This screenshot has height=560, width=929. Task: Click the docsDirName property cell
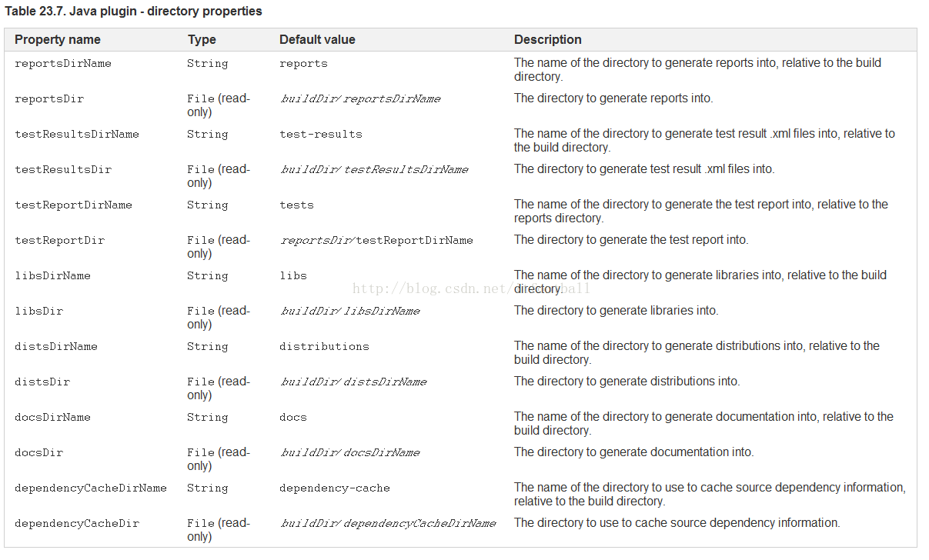(52, 418)
